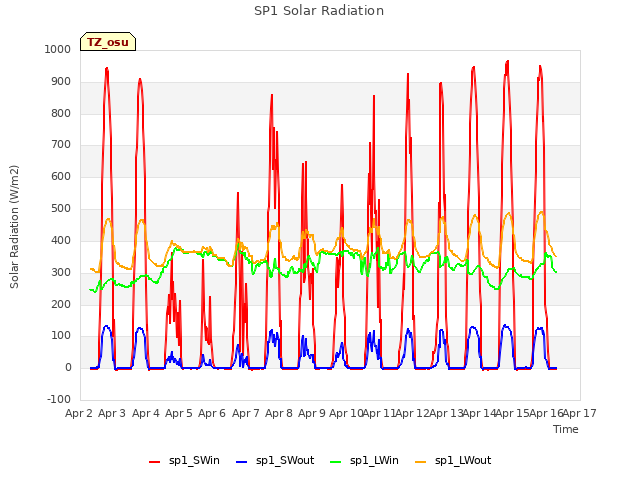Click the Apr 2 x-axis label
Image resolution: width=640 pixels, height=480 pixels.
(x=79, y=413)
